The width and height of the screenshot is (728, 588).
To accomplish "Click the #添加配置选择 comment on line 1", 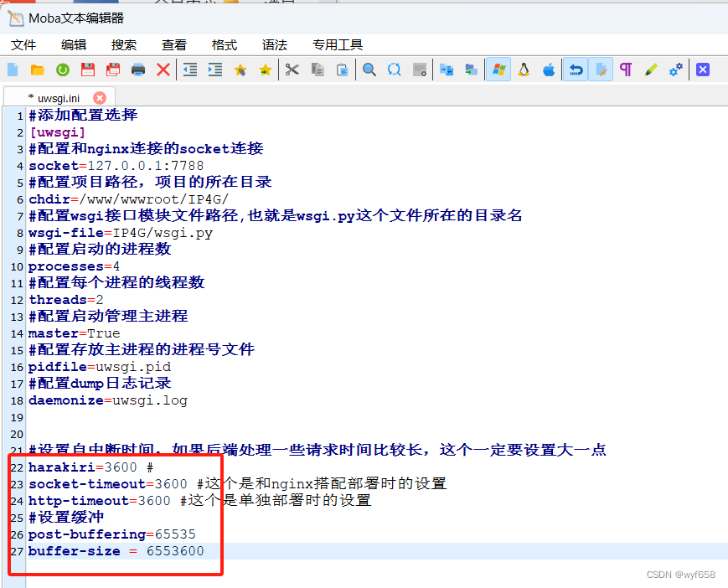I will coord(83,115).
